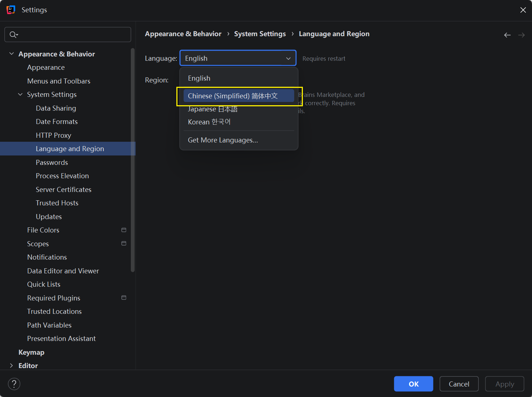
Task: Pick Korean in the language dropdown
Action: coord(209,122)
